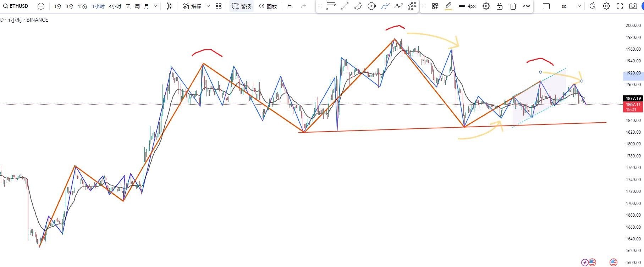Toggle bar replay (回放) mode
The height and width of the screenshot is (267, 644).
click(268, 6)
